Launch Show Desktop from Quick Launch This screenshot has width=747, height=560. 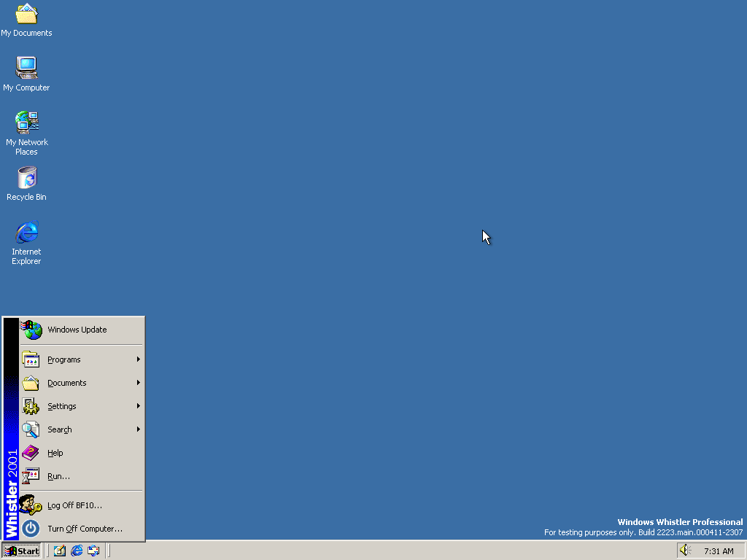click(x=60, y=551)
